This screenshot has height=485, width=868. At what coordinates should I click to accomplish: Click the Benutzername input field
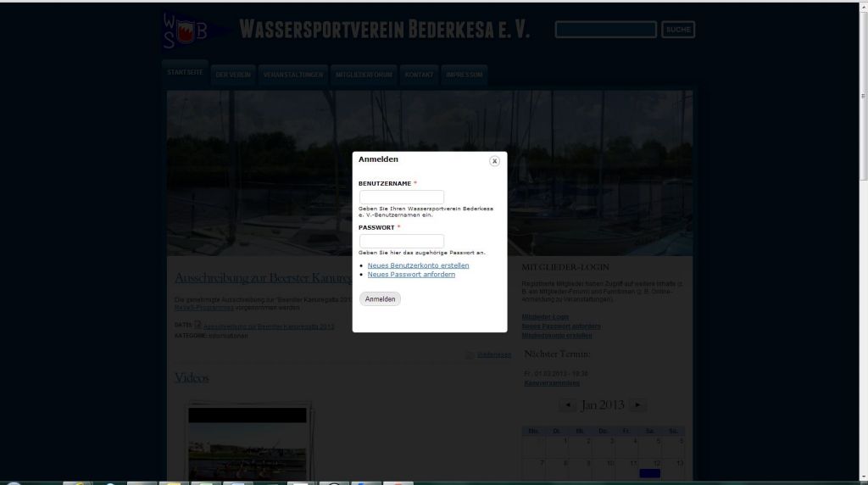401,197
